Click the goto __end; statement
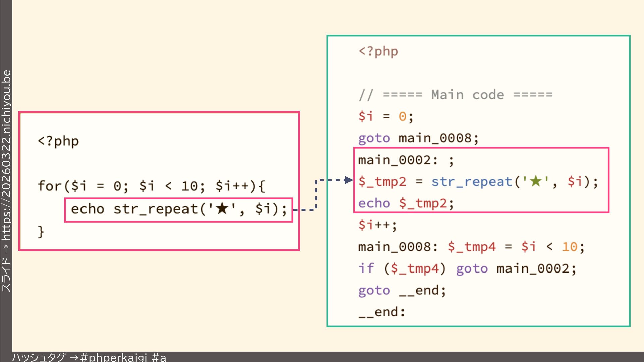Screen dimensions: 644x362 402,290
